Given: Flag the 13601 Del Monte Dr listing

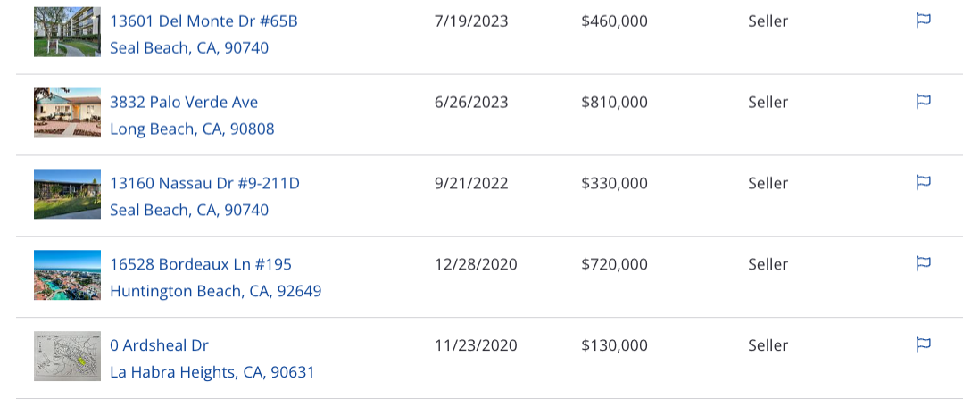Looking at the screenshot, I should pyautogui.click(x=923, y=21).
